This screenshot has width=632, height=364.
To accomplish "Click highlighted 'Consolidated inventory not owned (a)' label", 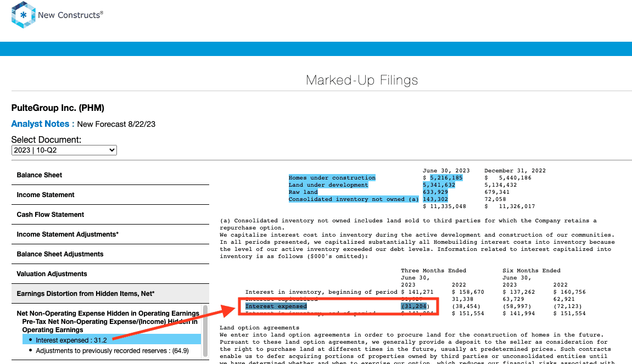I will coord(354,199).
